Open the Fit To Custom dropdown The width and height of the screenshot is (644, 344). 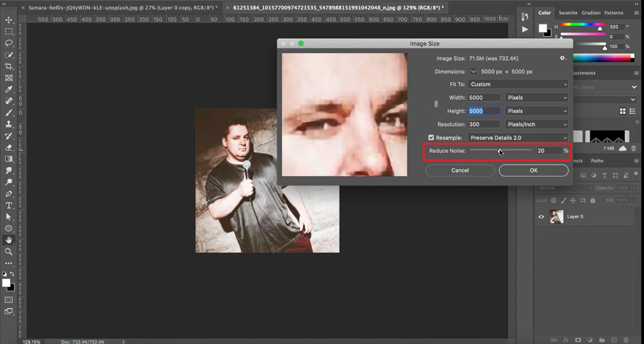point(518,84)
